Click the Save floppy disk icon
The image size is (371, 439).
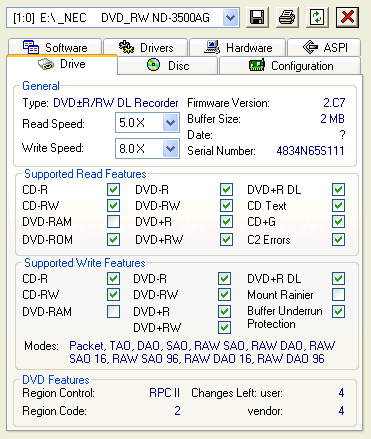pos(257,17)
